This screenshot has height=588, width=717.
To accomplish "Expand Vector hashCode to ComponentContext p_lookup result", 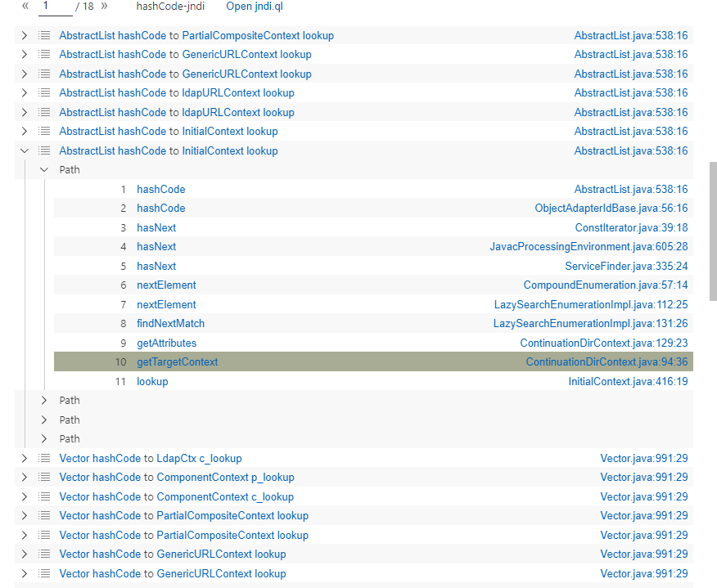I will pyautogui.click(x=25, y=478).
